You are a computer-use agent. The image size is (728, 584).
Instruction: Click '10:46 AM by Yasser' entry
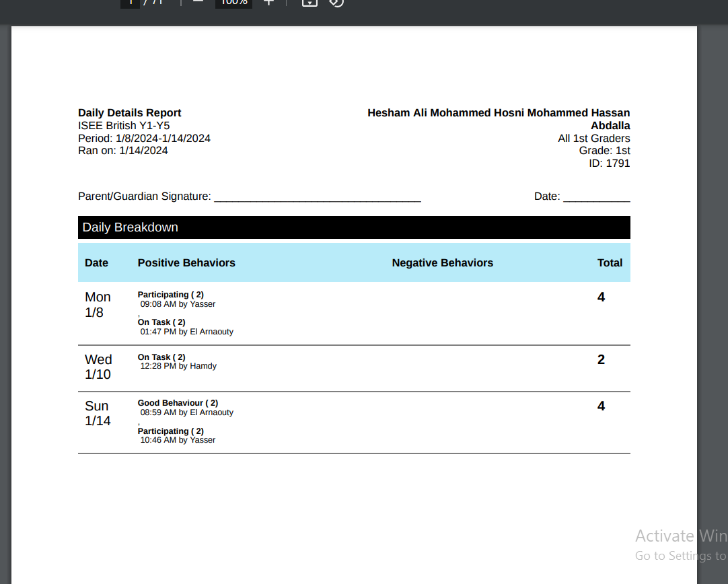coord(178,439)
